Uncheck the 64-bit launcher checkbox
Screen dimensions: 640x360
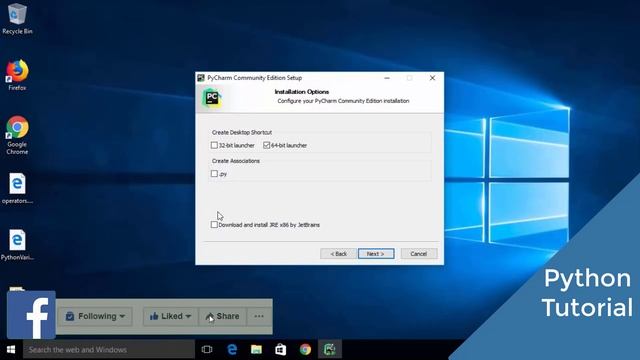[267, 145]
